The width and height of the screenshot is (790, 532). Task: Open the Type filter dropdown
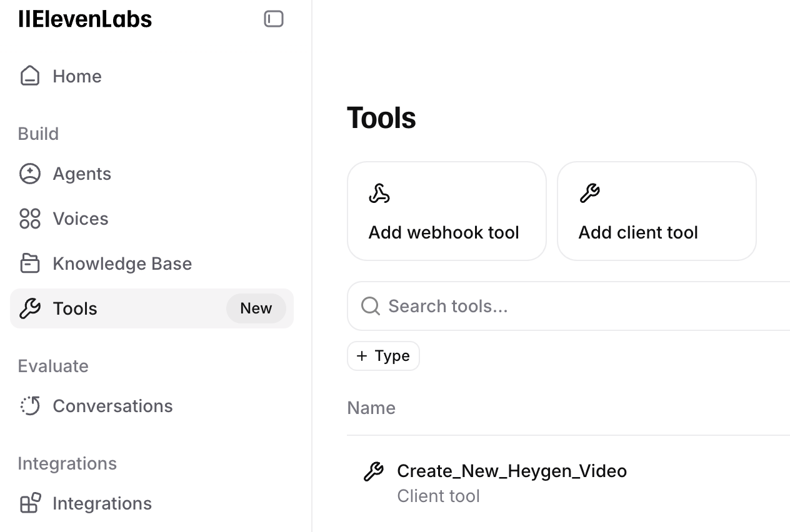(383, 355)
